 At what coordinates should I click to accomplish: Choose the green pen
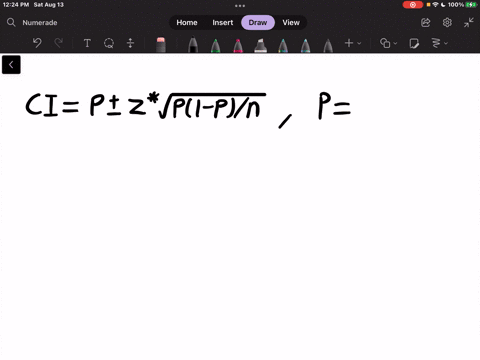[216, 45]
